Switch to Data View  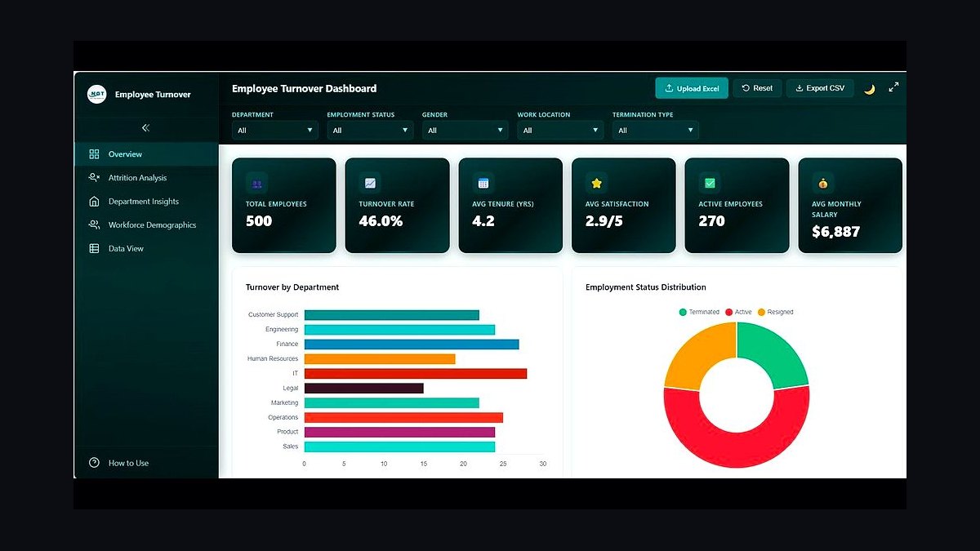[146, 249]
